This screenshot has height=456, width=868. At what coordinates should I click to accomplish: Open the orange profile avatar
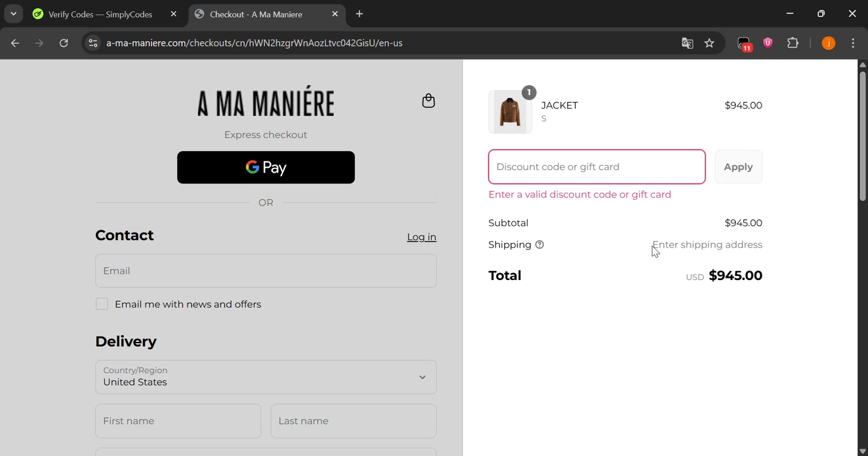[829, 43]
